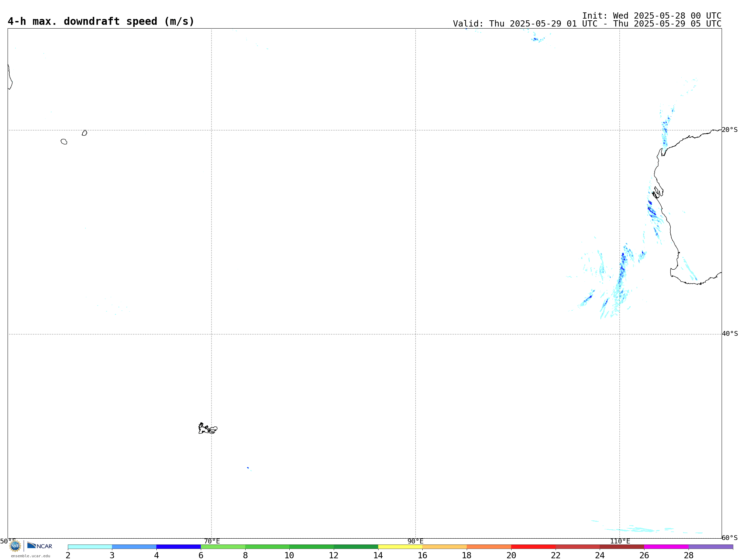Click the 110°E longitude label

tap(620, 541)
